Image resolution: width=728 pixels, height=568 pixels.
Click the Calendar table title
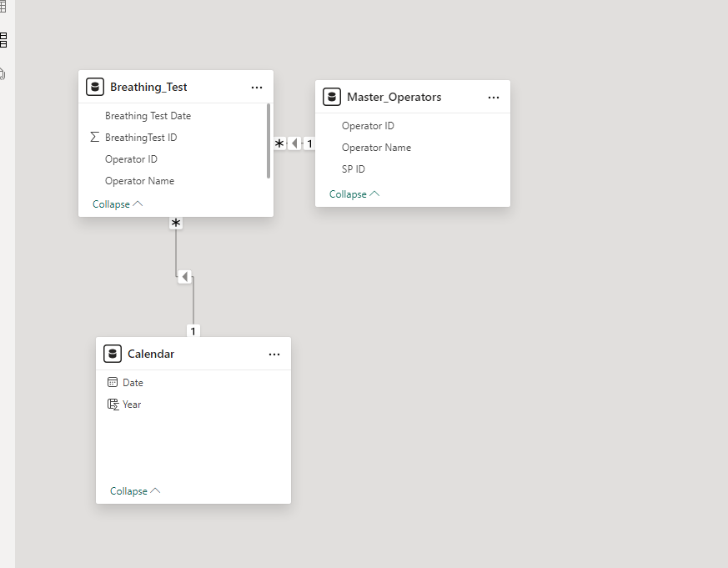[x=151, y=354]
